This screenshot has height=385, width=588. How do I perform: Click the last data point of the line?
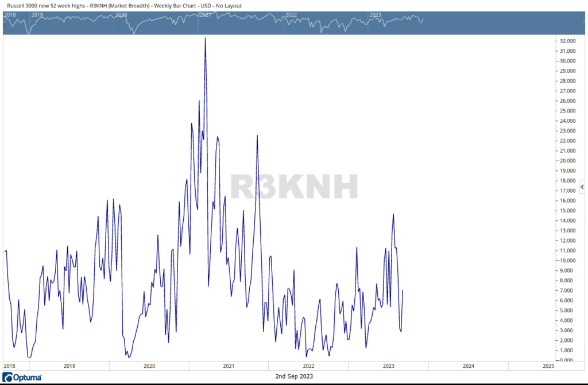(403, 290)
